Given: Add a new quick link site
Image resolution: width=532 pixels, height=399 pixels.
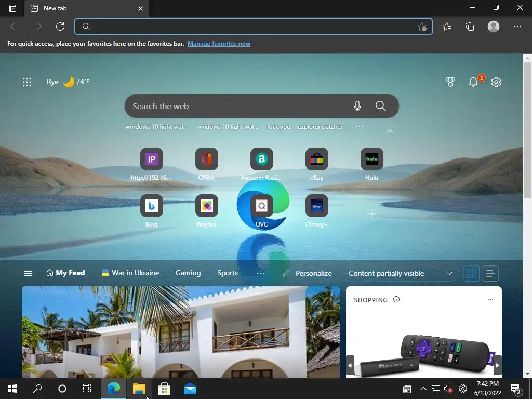Looking at the screenshot, I should click(x=371, y=214).
